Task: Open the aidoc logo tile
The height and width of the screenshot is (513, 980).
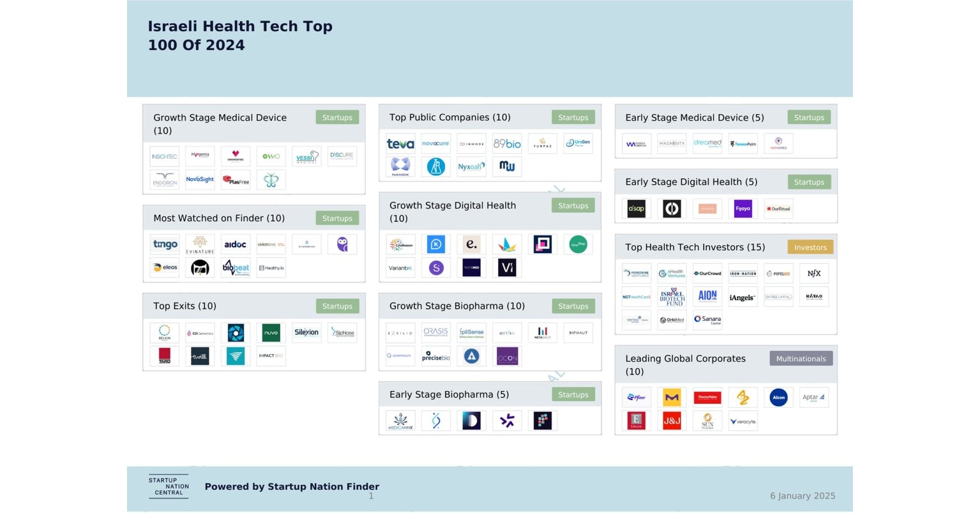Action: (236, 244)
